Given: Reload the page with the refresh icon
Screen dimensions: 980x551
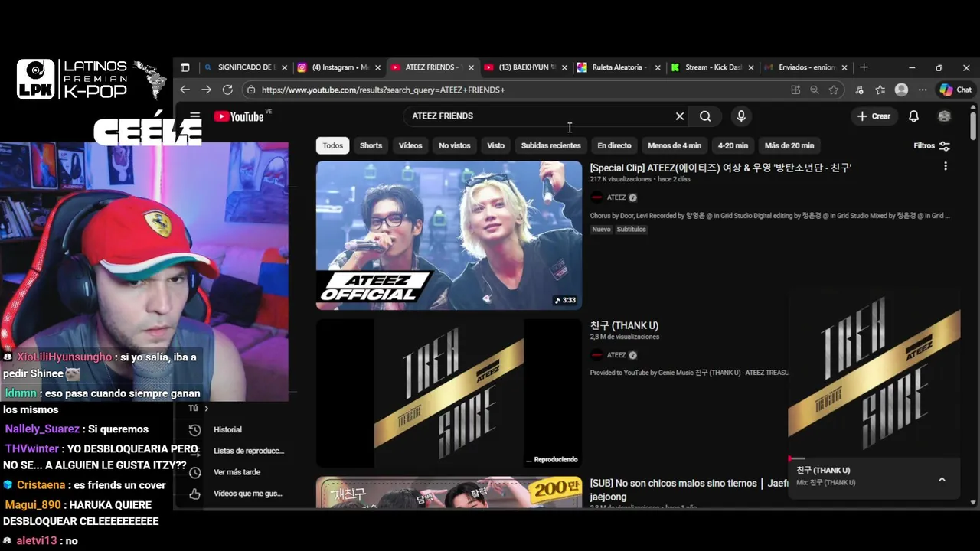Looking at the screenshot, I should [x=227, y=90].
